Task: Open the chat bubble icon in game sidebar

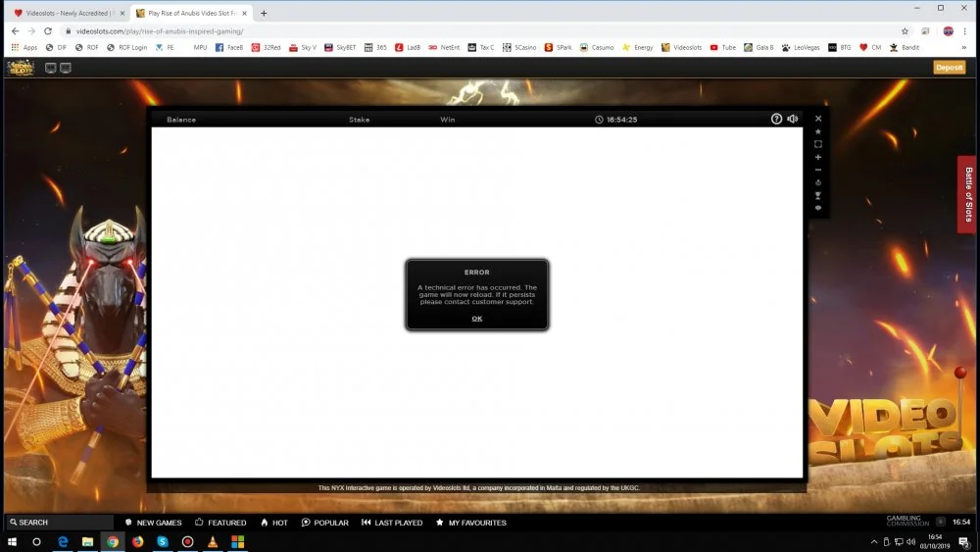Action: tap(818, 208)
